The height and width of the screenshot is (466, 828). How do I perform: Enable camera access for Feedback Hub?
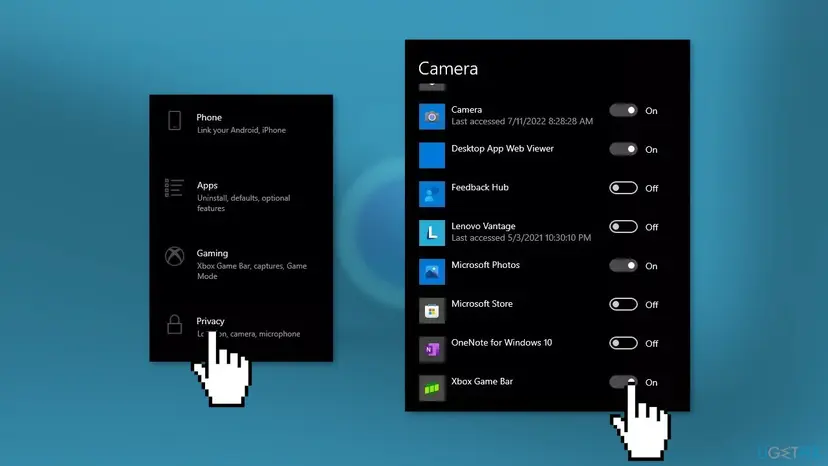tap(623, 188)
